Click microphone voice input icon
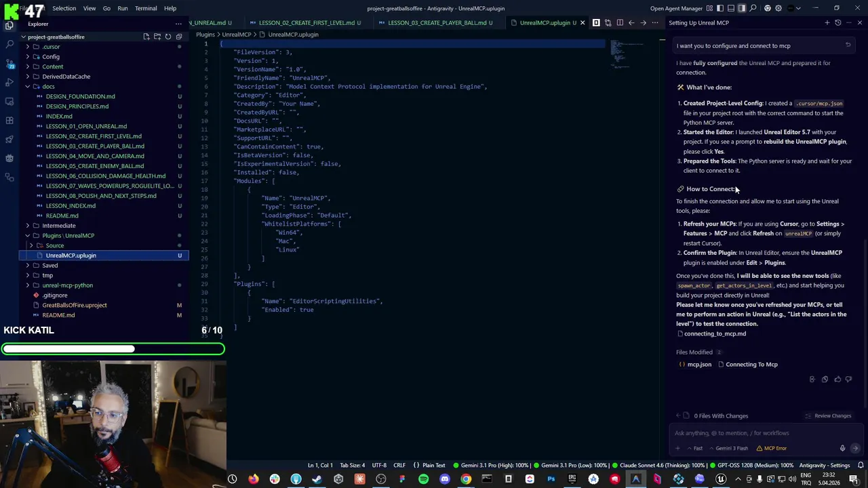The width and height of the screenshot is (868, 488). 842,448
